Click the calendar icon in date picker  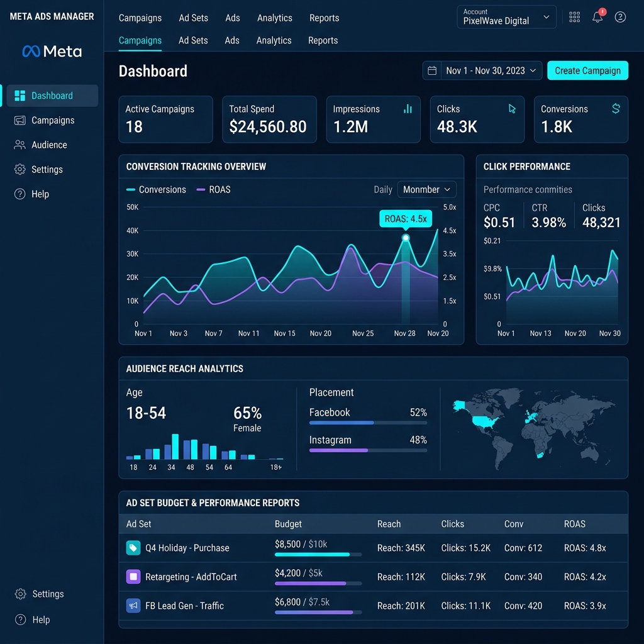point(431,70)
